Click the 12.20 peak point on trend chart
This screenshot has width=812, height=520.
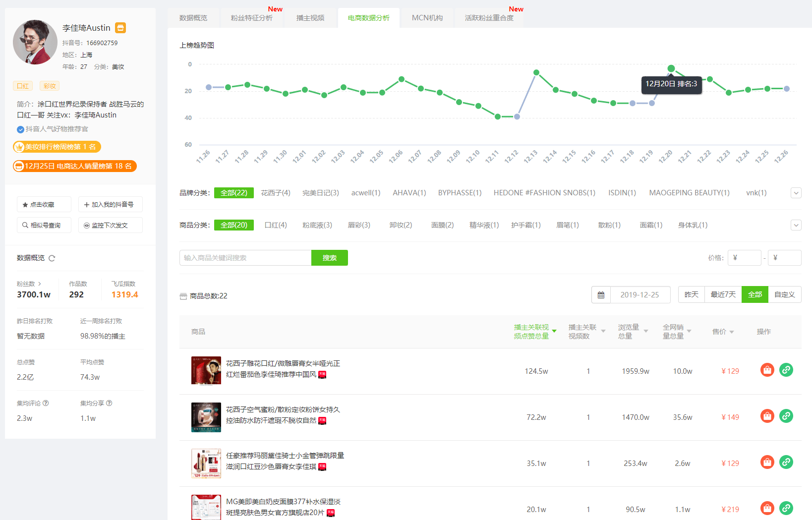click(671, 68)
